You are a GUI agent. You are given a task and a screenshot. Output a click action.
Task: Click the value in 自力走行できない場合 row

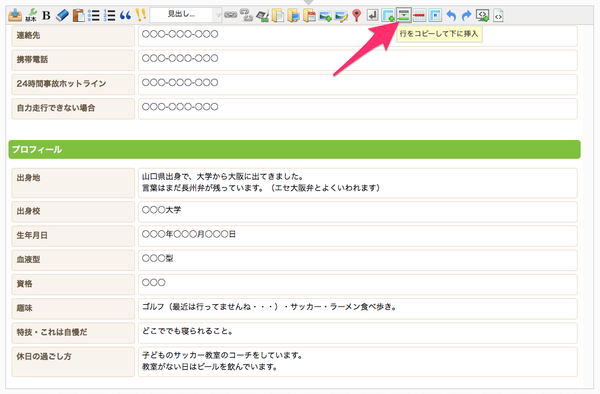point(180,107)
